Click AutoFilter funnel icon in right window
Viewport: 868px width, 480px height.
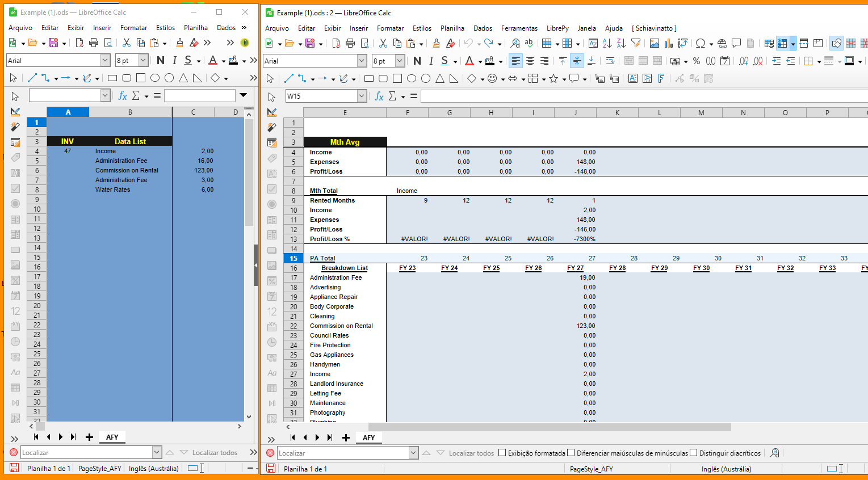[636, 43]
